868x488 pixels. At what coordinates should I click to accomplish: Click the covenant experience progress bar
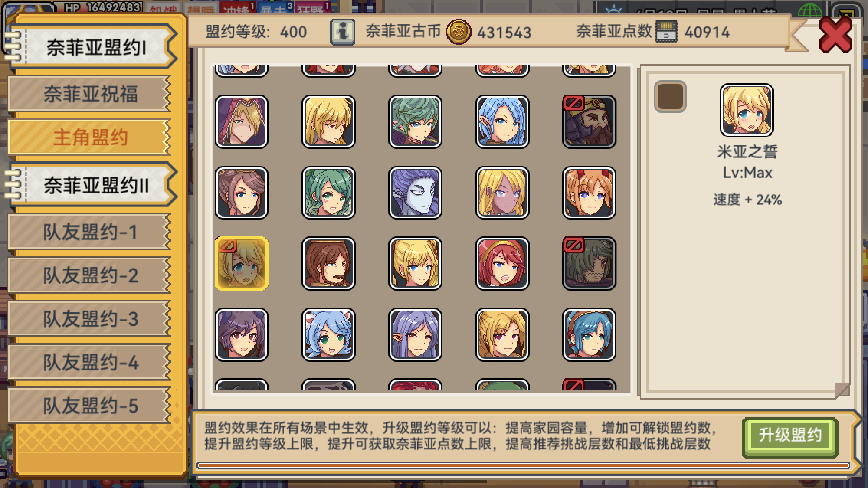tap(523, 465)
